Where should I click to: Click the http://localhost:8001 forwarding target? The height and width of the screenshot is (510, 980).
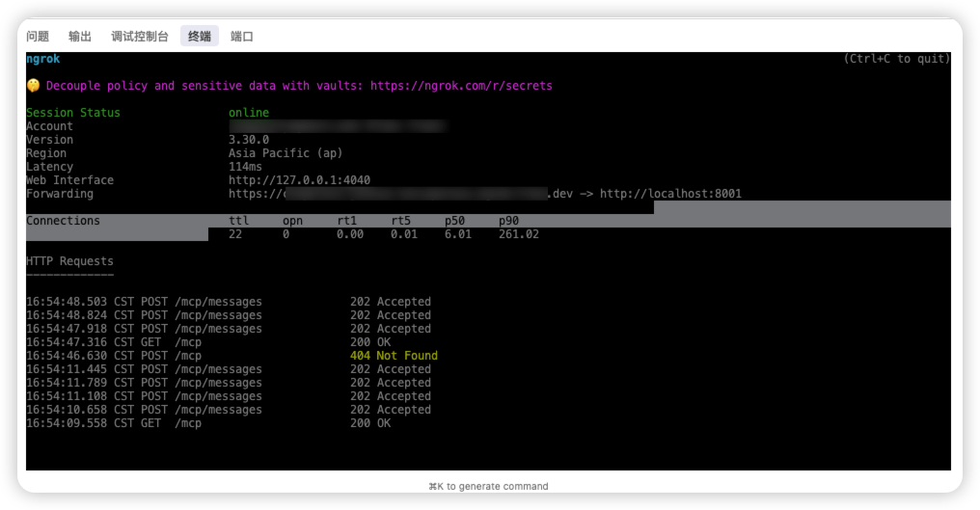670,194
